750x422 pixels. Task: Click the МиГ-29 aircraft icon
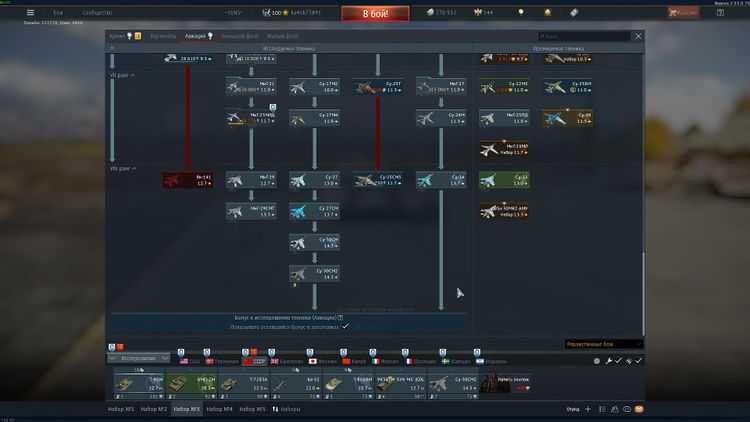(251, 180)
